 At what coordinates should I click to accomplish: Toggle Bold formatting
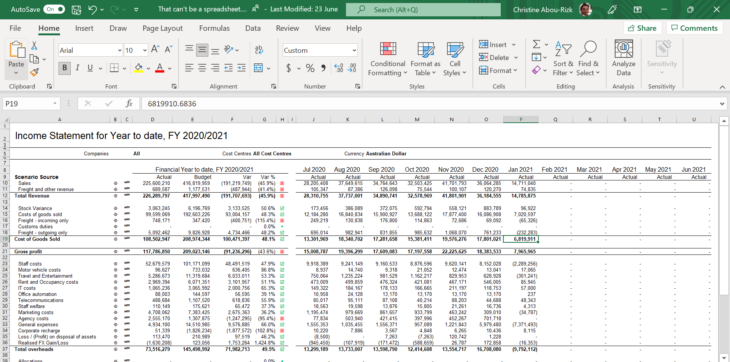65,68
